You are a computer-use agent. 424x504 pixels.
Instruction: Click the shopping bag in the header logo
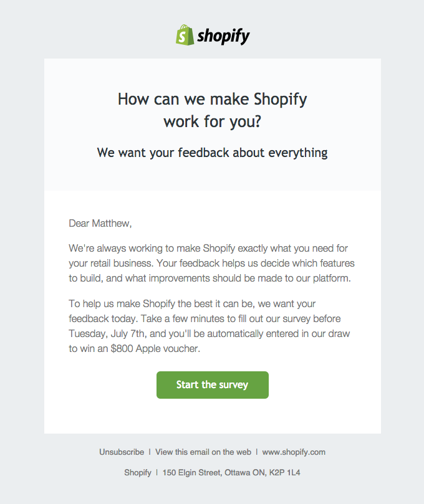coord(183,36)
